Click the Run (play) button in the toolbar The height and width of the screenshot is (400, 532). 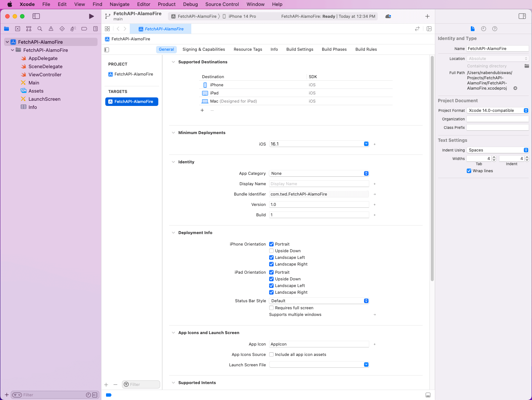point(91,16)
